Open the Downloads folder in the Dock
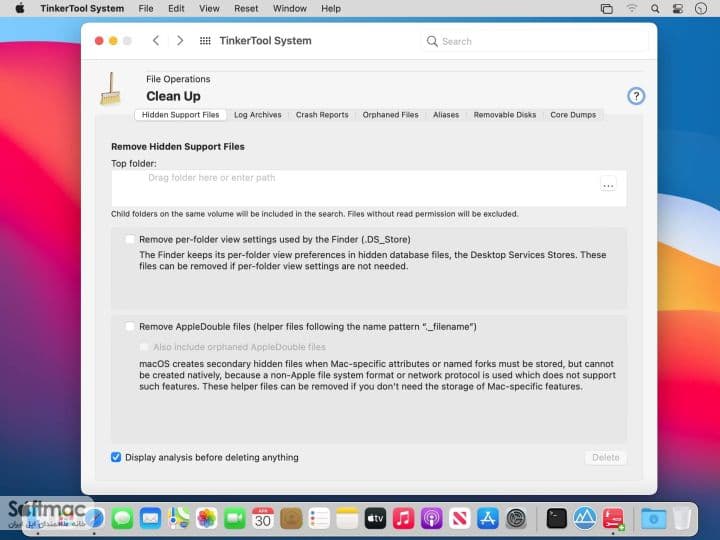 tap(654, 519)
